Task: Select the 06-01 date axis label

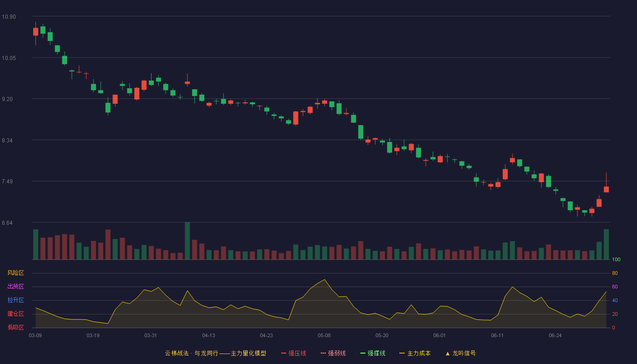Action: [x=440, y=335]
